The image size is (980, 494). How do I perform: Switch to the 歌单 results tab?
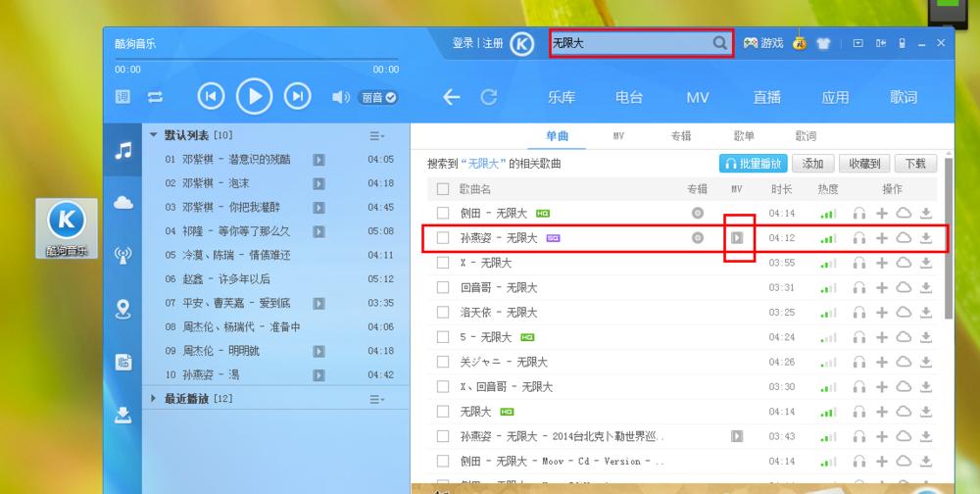pos(744,135)
